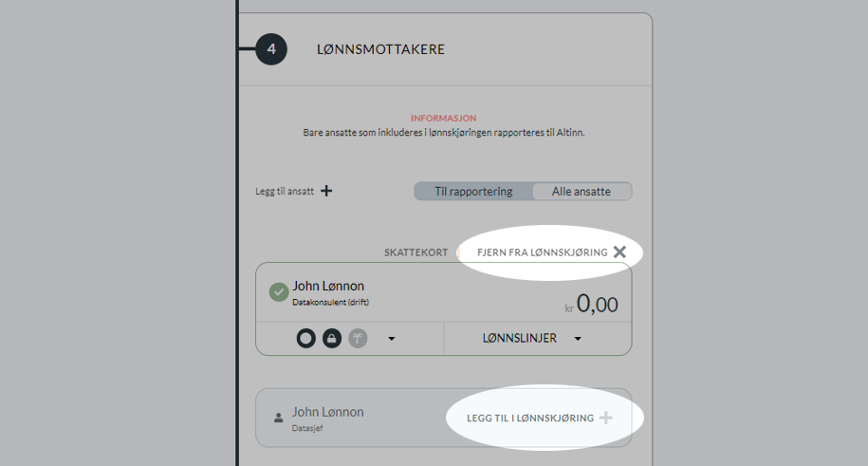Click the Legg til ansatt label

coord(285,191)
